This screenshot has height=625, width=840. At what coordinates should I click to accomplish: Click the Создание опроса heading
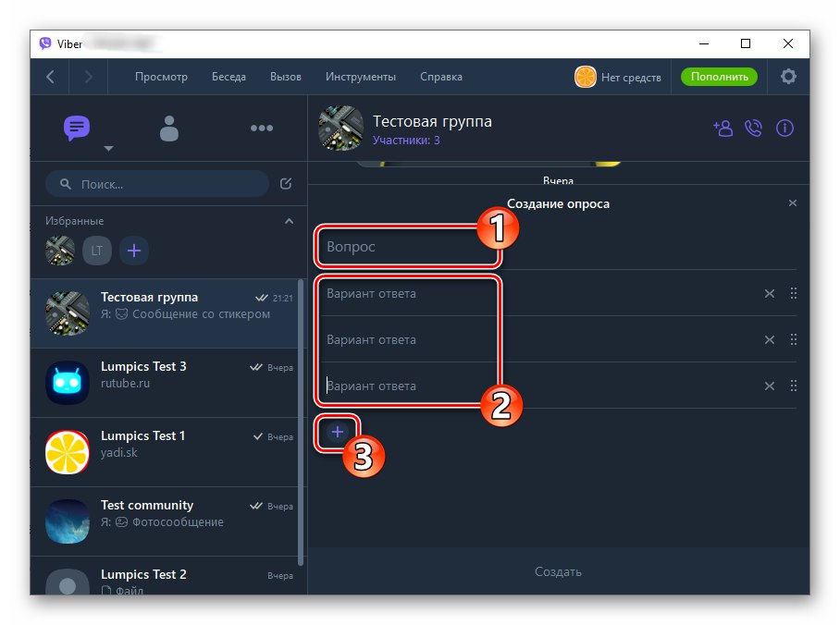pyautogui.click(x=558, y=203)
